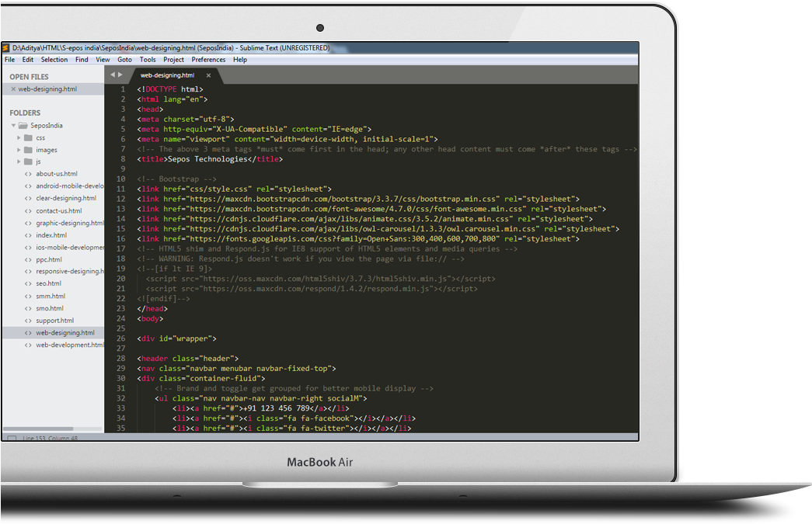Click the Bootstrap comment on line 10

pos(176,179)
